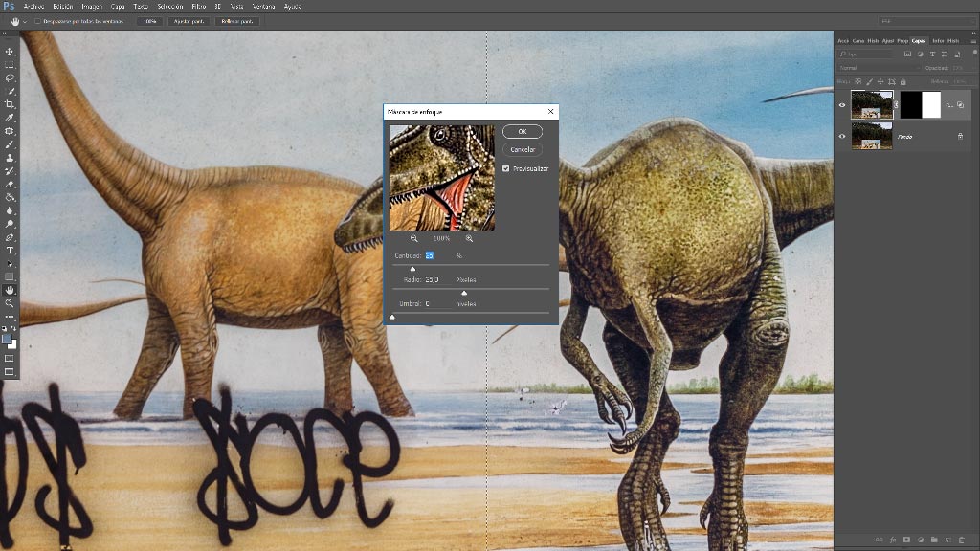This screenshot has width=980, height=551.
Task: Uncheck the Previsualizar checkbox
Action: (505, 168)
